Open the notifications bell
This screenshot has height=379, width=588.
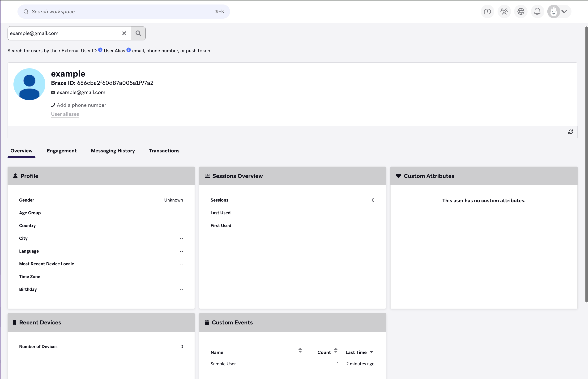(x=537, y=12)
